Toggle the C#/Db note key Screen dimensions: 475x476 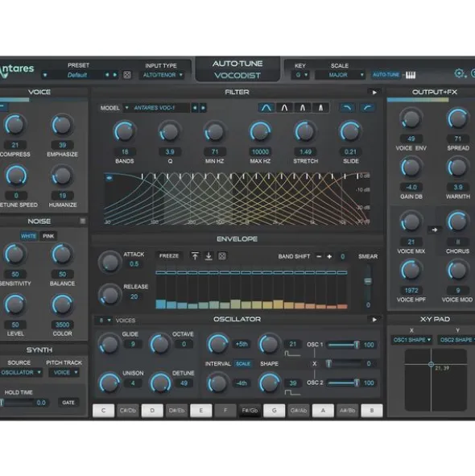coord(128,411)
